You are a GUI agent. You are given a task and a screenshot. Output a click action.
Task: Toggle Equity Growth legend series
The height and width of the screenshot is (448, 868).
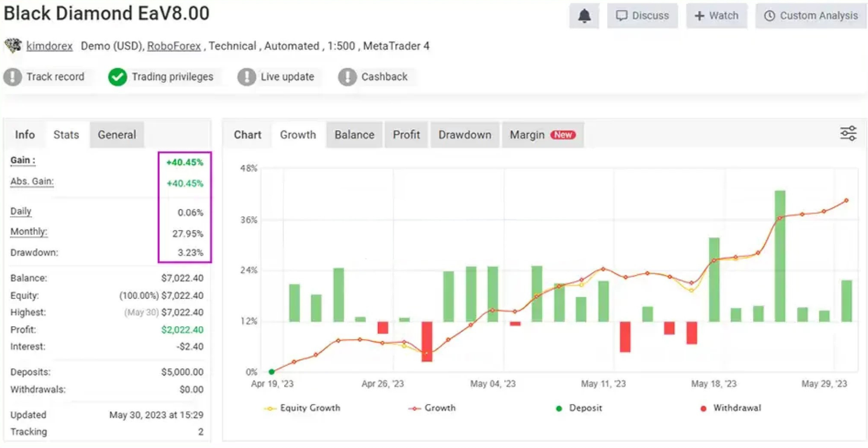(x=302, y=408)
